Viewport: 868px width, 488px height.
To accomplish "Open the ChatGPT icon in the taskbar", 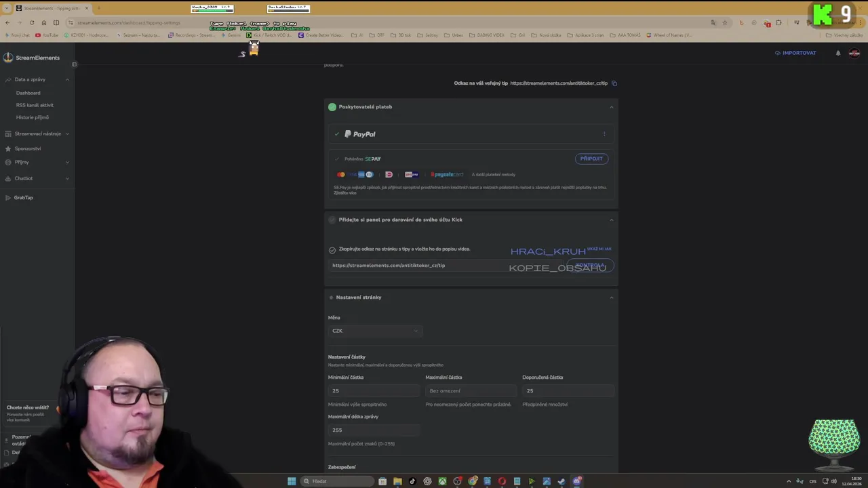I will [x=427, y=481].
